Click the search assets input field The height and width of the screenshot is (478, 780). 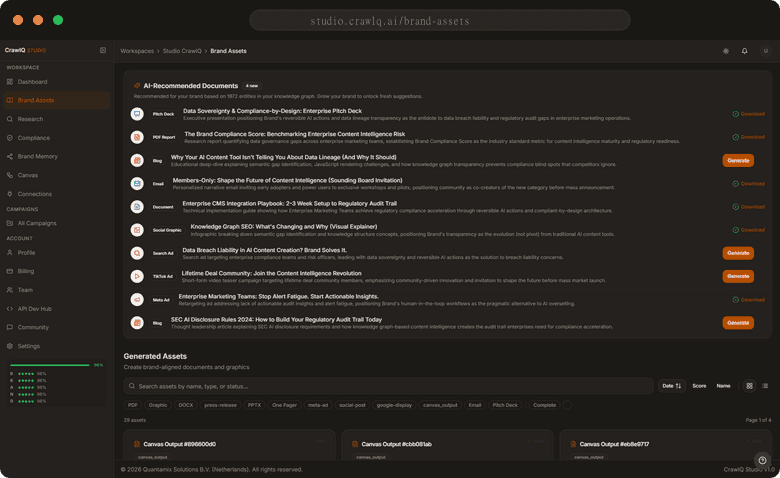pos(388,386)
